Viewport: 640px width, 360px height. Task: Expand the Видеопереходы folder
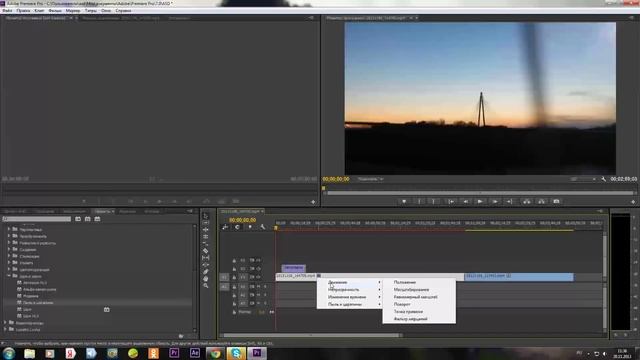click(x=5, y=322)
